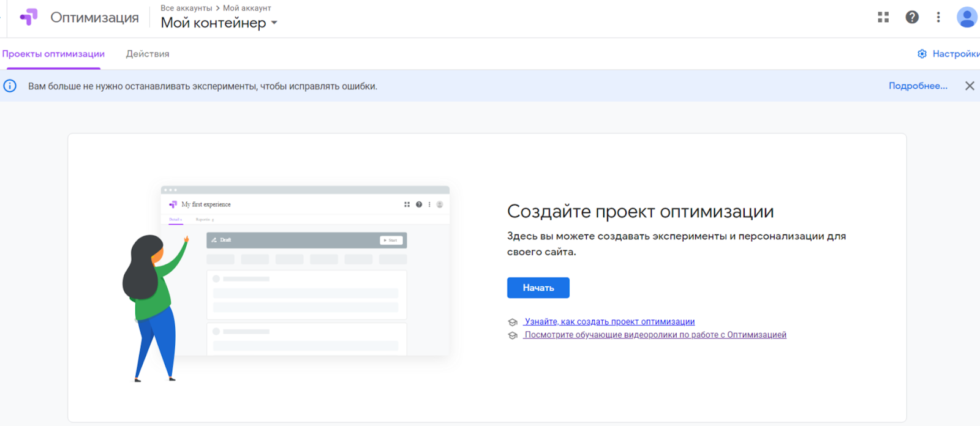Switch to the Проекты оптимизации tab
980x426 pixels.
coord(53,54)
